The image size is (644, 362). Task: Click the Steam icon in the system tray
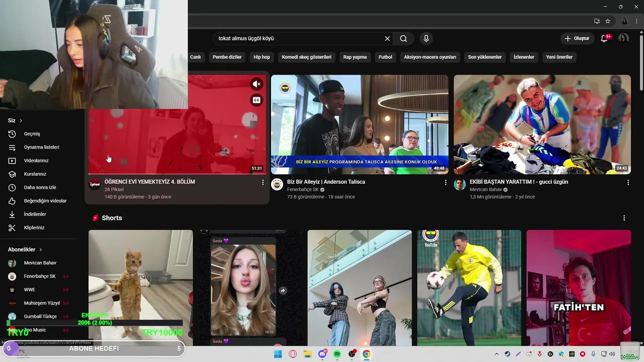[507, 354]
